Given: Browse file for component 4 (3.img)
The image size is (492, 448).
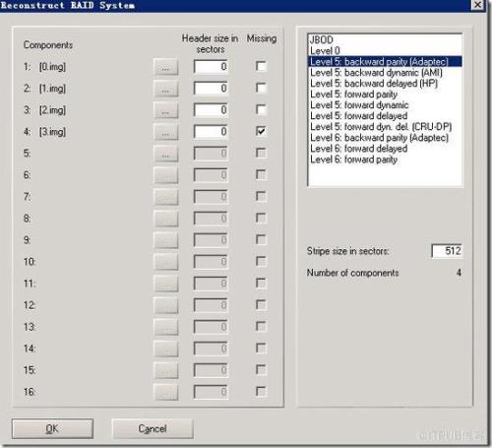Looking at the screenshot, I should tap(166, 132).
